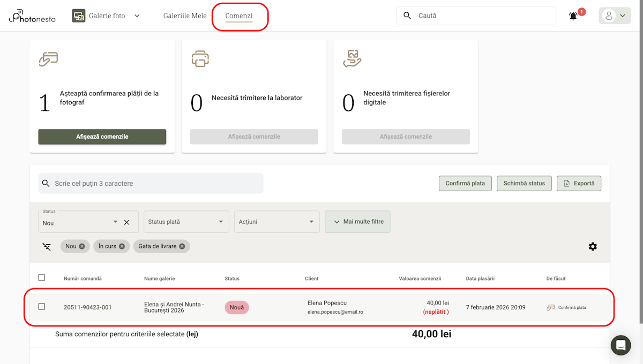This screenshot has height=364, width=643.
Task: Open the table settings gear
Action: coord(593,246)
